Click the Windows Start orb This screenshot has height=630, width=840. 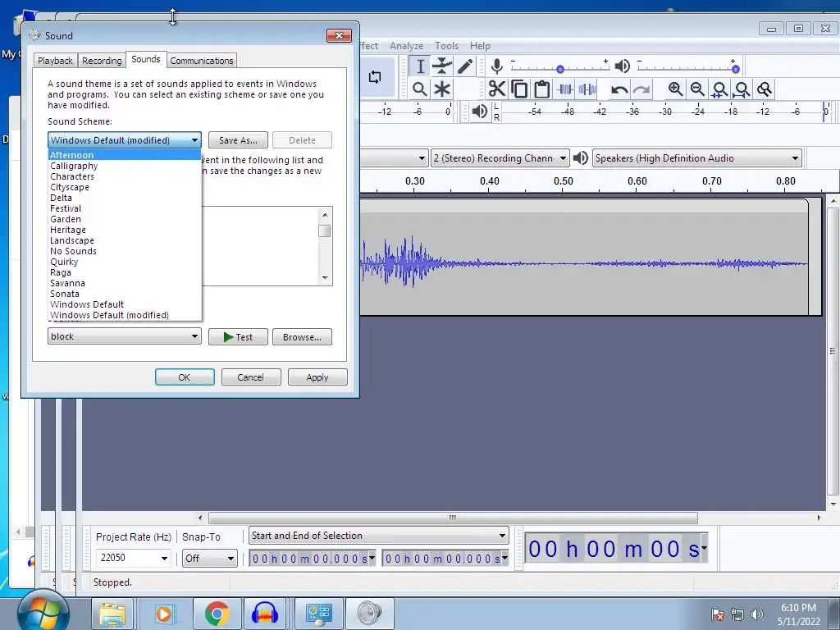43,614
